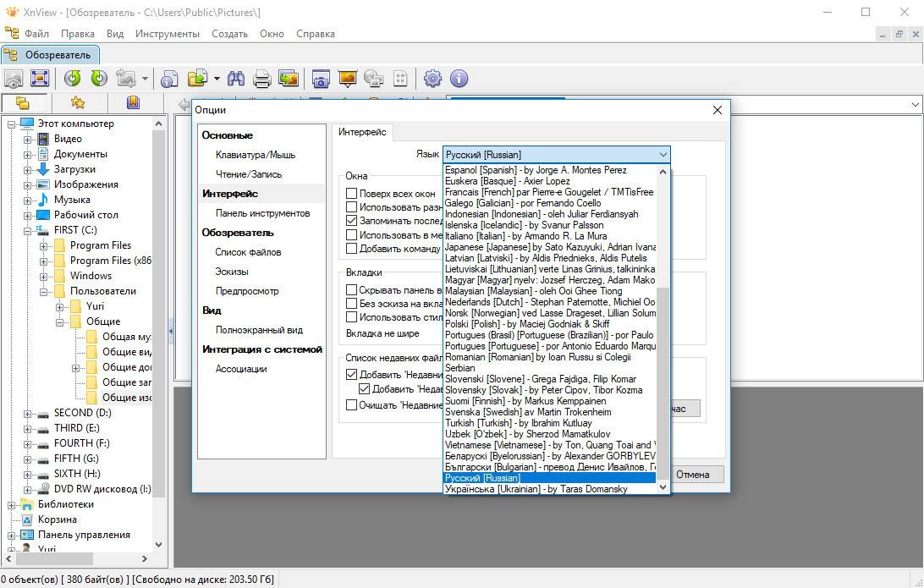
Task: Open the Полноэкранный вид options page
Action: tap(259, 330)
